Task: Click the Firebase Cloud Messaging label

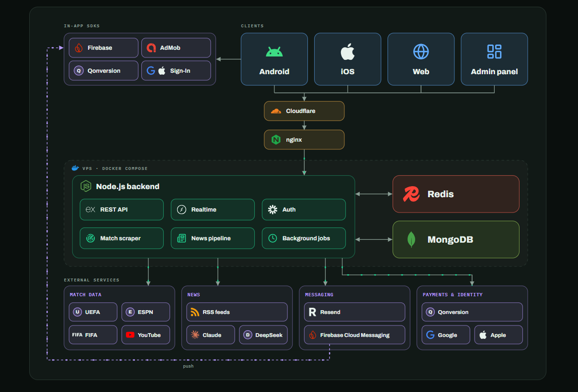Action: point(355,335)
